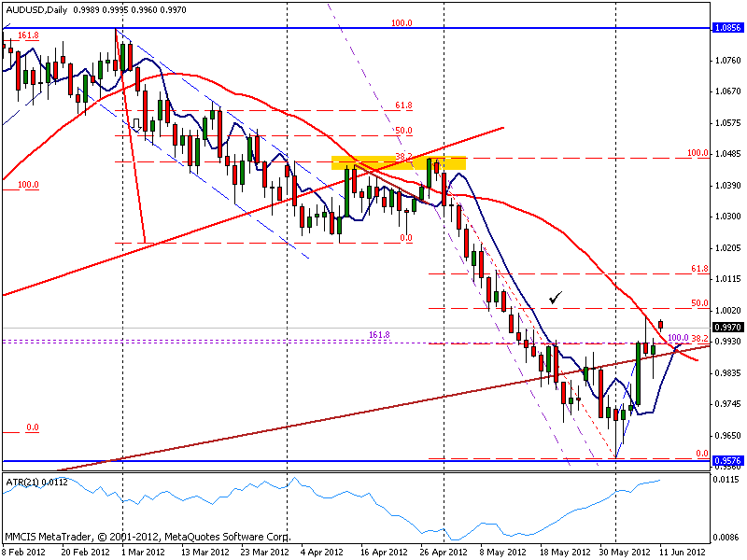Image resolution: width=747 pixels, height=560 pixels.
Task: Click the 0.0 Fibonacci label above the 0.9576 price
Action: tap(702, 454)
